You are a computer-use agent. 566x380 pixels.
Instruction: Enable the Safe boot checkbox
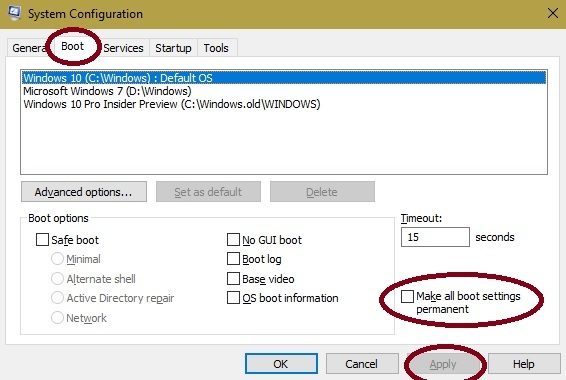[x=42, y=239]
